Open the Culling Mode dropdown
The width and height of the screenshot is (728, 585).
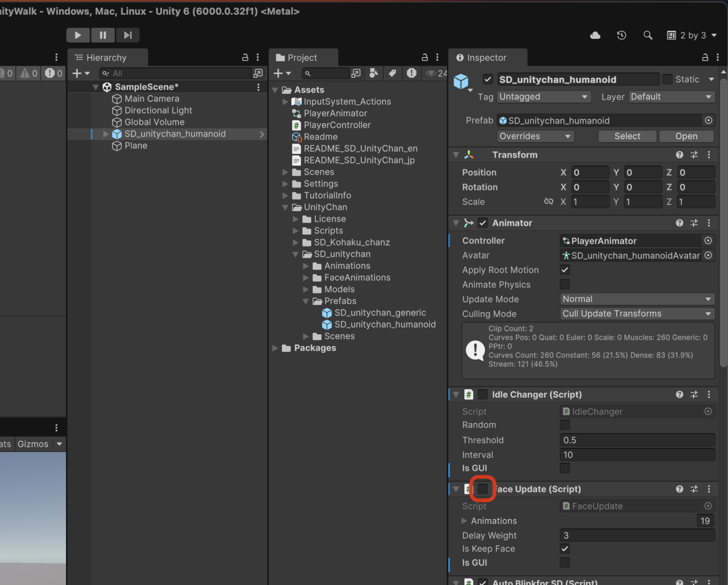pos(637,314)
